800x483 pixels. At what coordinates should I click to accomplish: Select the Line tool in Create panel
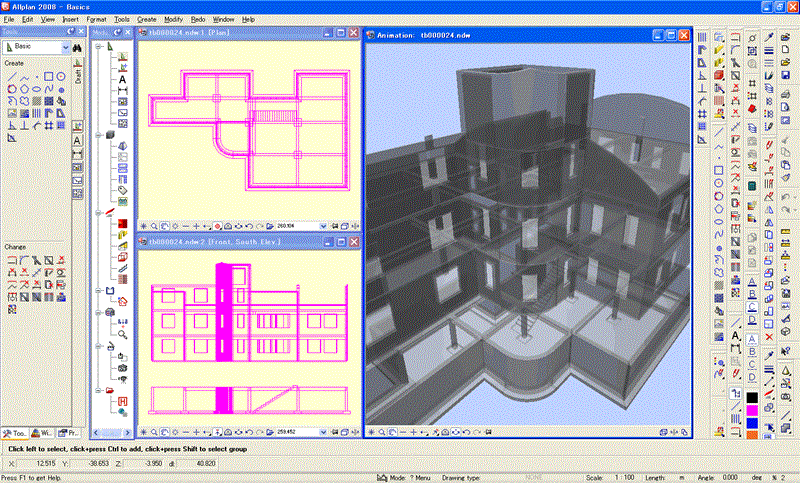point(12,77)
